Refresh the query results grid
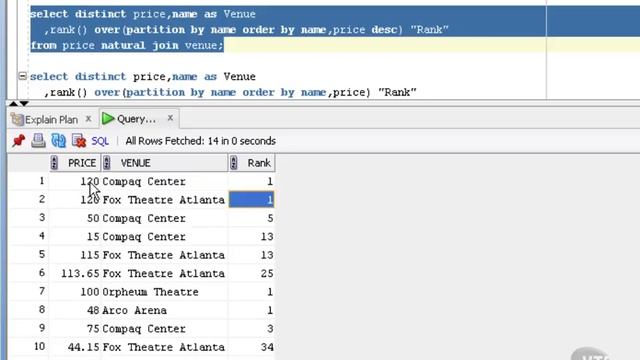This screenshot has height=360, width=640. (58, 141)
